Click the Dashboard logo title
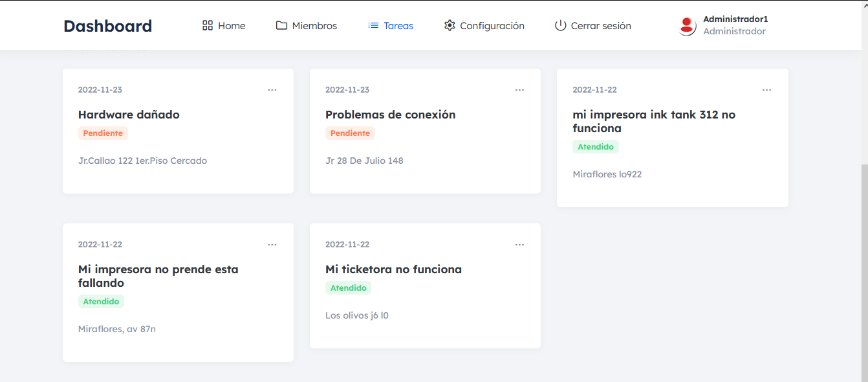 (107, 26)
